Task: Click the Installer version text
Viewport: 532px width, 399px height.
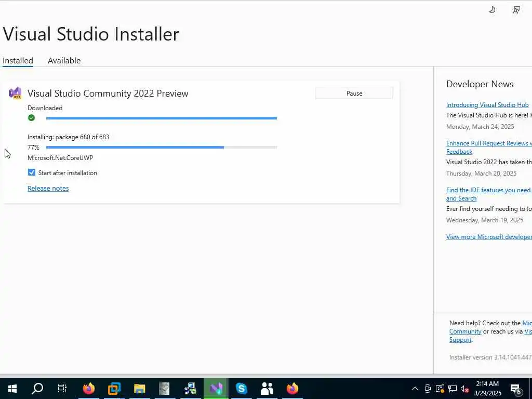Action: click(x=490, y=357)
